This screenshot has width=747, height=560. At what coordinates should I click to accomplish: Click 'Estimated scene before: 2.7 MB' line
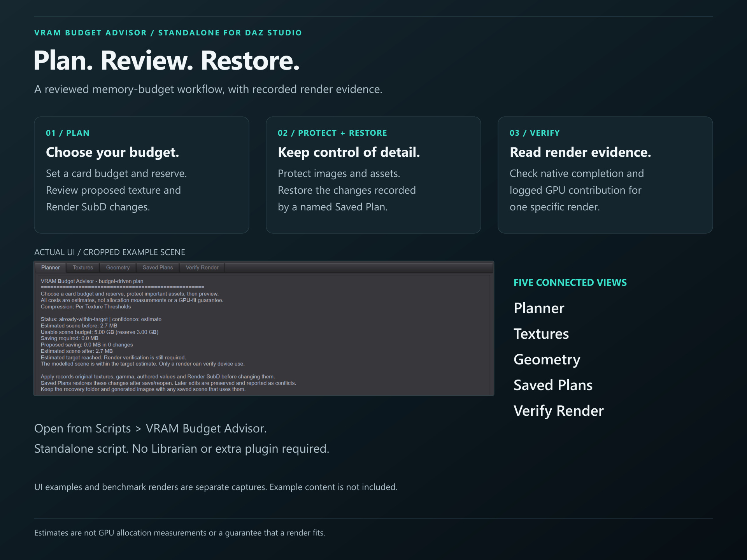[x=79, y=326]
